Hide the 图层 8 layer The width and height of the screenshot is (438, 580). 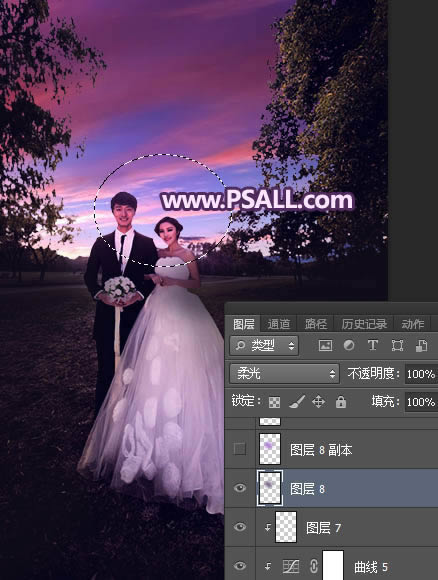pyautogui.click(x=240, y=488)
